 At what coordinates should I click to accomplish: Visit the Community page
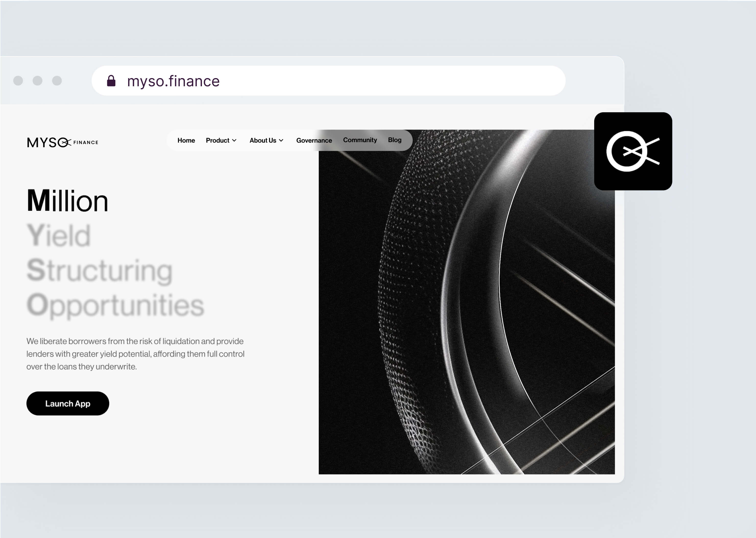360,140
